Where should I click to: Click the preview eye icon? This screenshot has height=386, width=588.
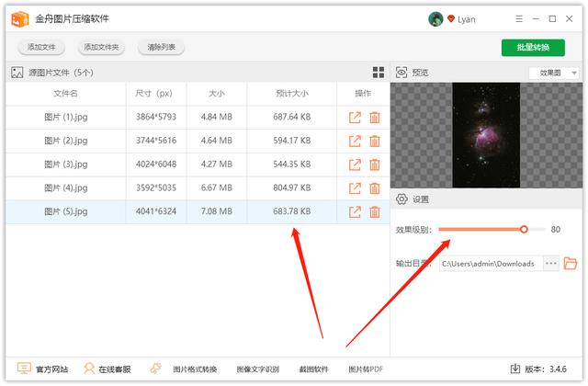[x=401, y=73]
